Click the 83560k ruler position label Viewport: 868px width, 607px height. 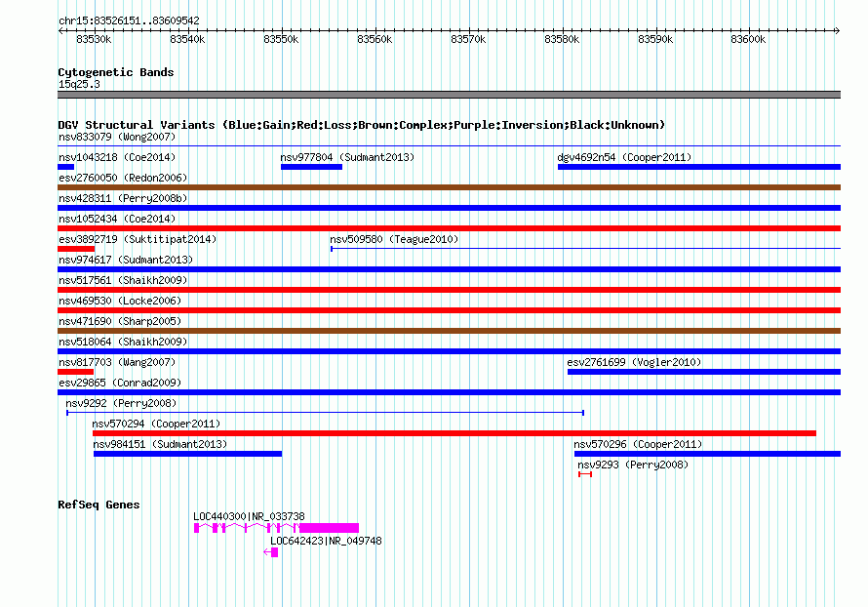coord(375,39)
